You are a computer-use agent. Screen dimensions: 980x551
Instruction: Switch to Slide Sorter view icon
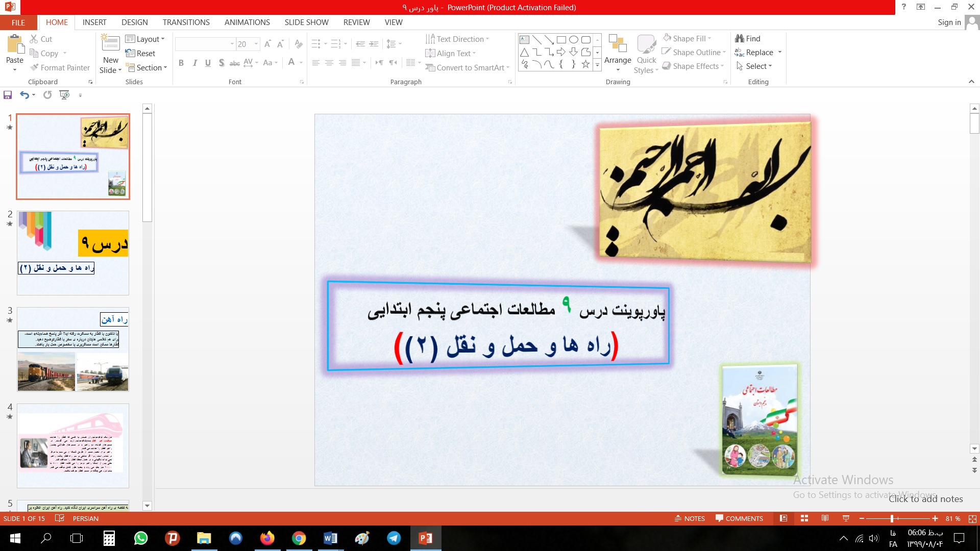tap(804, 518)
